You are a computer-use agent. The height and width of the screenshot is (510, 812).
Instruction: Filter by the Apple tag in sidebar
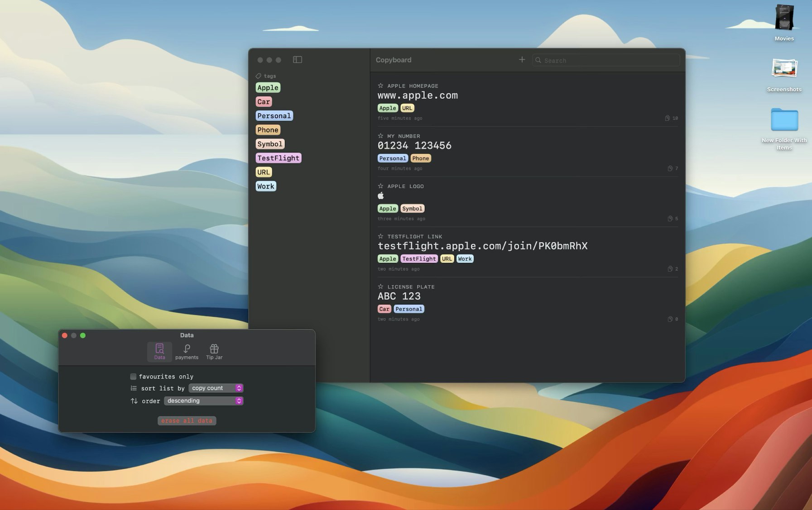coord(268,88)
